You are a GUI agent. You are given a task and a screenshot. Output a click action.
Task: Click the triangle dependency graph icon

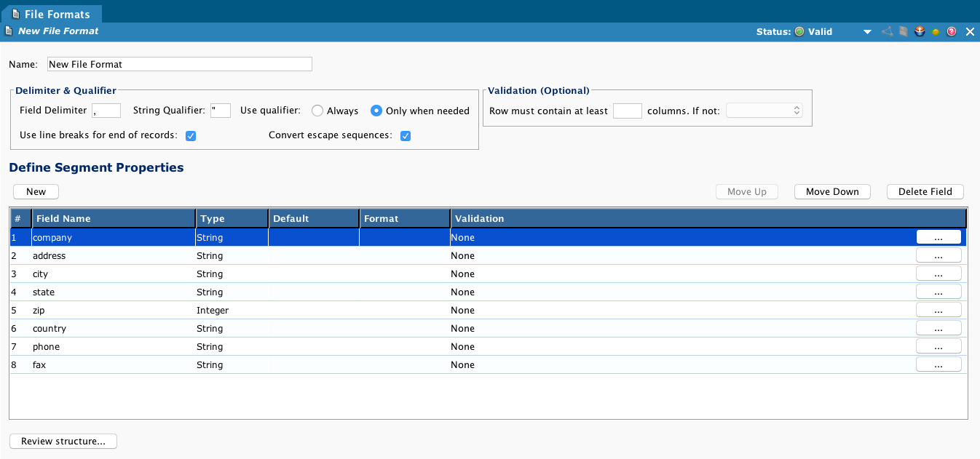point(887,32)
